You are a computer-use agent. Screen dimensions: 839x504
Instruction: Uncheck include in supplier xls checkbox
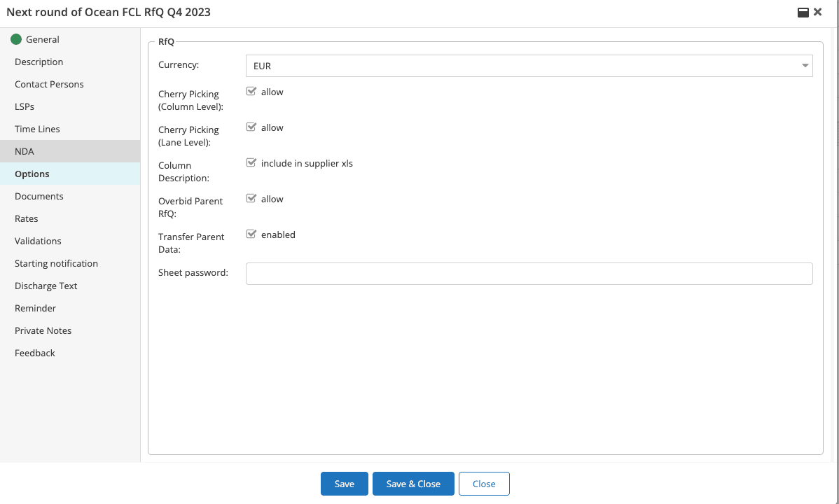coord(251,162)
